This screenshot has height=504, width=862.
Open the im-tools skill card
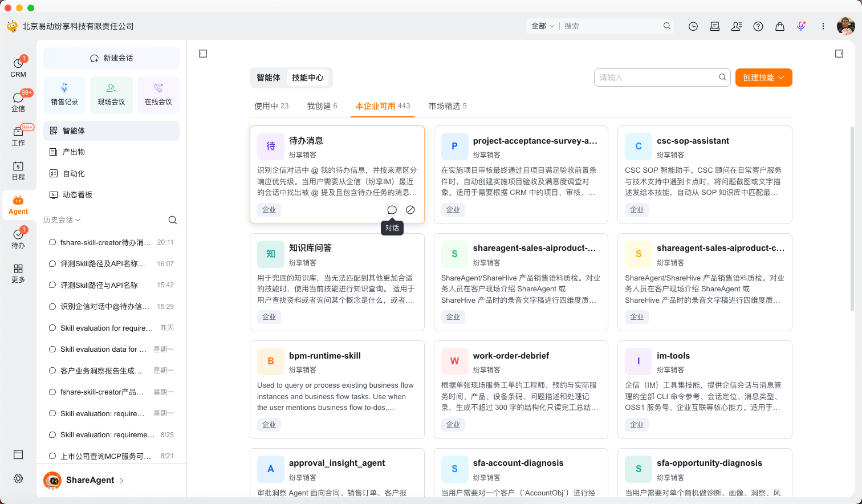pos(705,389)
